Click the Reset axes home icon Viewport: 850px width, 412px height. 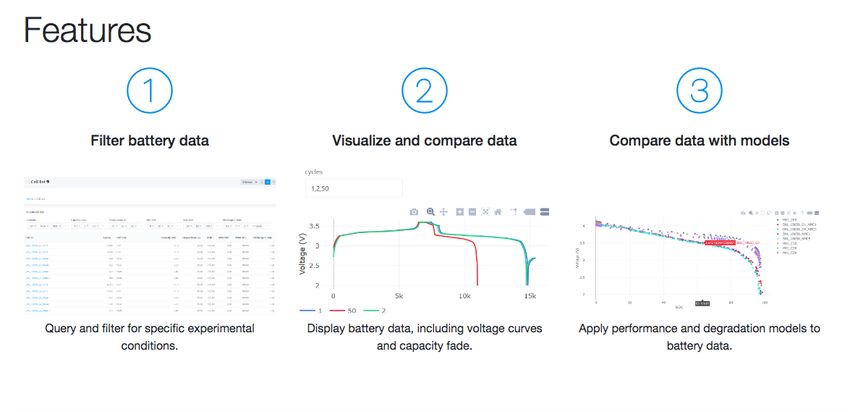[x=498, y=212]
